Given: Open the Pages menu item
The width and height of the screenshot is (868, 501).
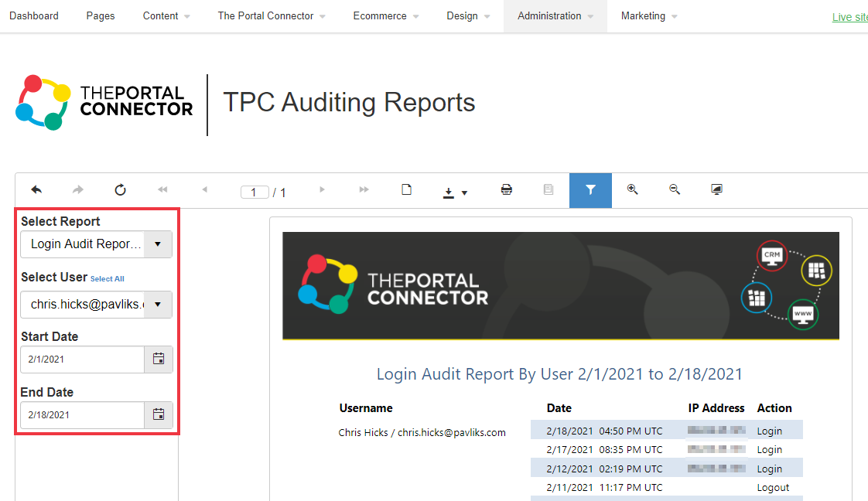Looking at the screenshot, I should click(x=101, y=16).
